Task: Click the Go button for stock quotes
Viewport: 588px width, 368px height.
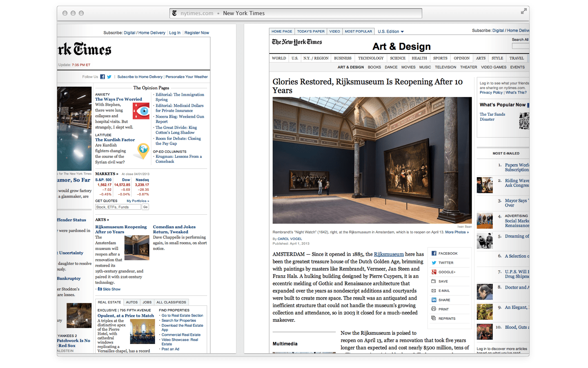Action: (145, 207)
